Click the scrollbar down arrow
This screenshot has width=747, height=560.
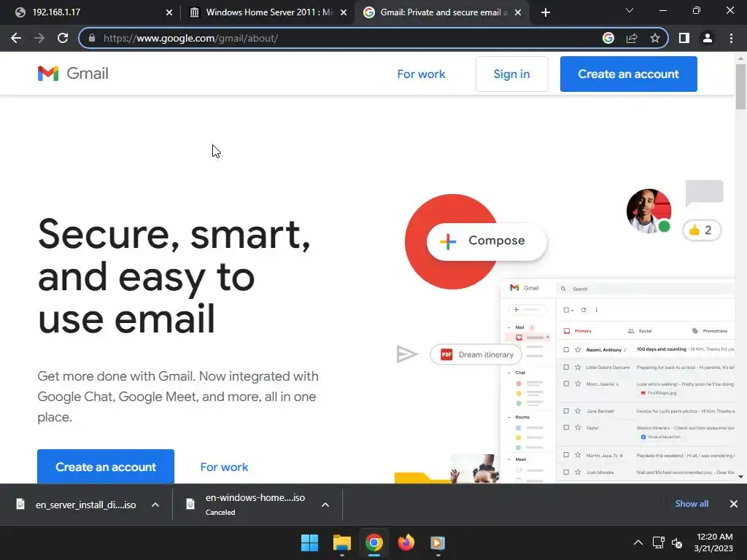740,476
